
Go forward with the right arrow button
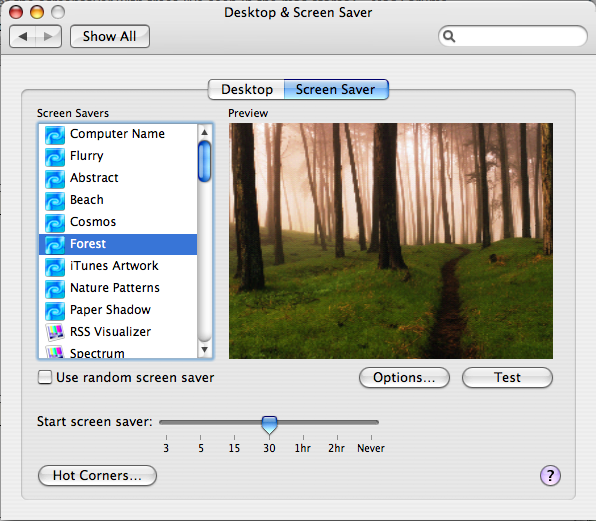tap(49, 36)
